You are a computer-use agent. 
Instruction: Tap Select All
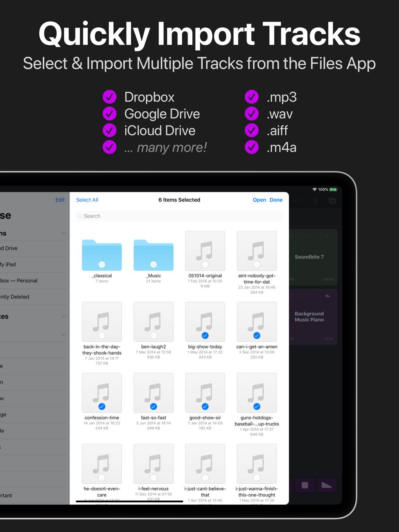pos(87,200)
